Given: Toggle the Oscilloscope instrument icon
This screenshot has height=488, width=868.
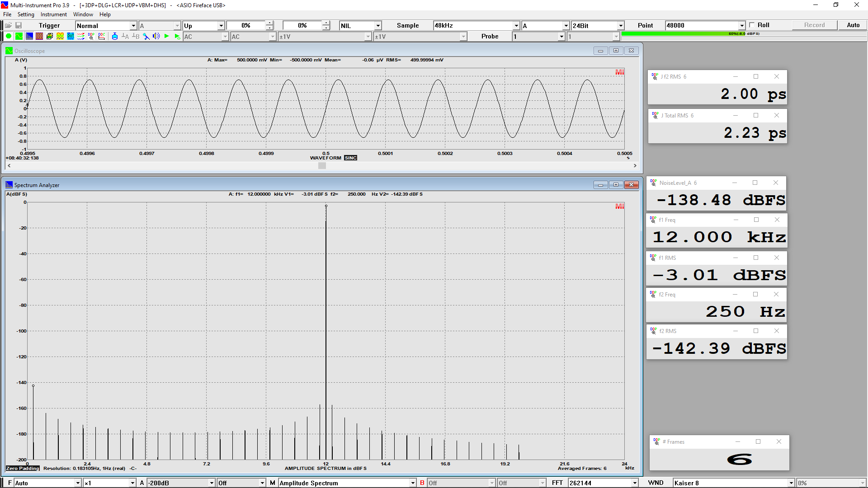Looking at the screenshot, I should [19, 36].
